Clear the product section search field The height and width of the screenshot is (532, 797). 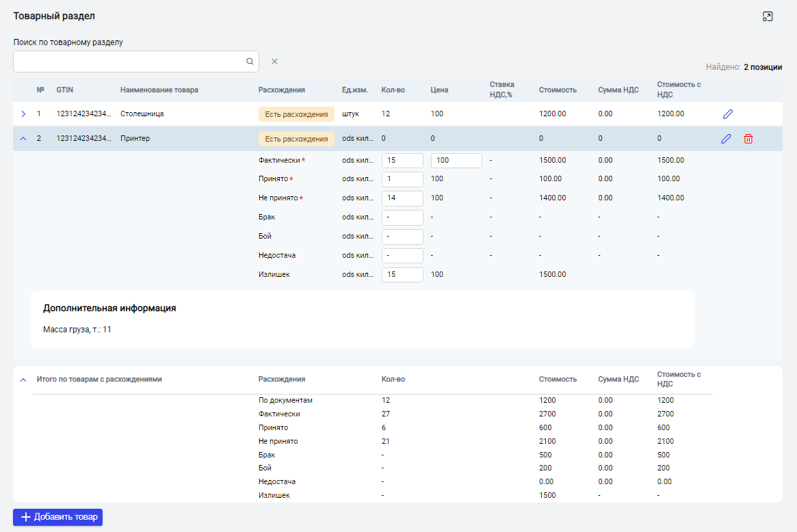[x=274, y=62]
